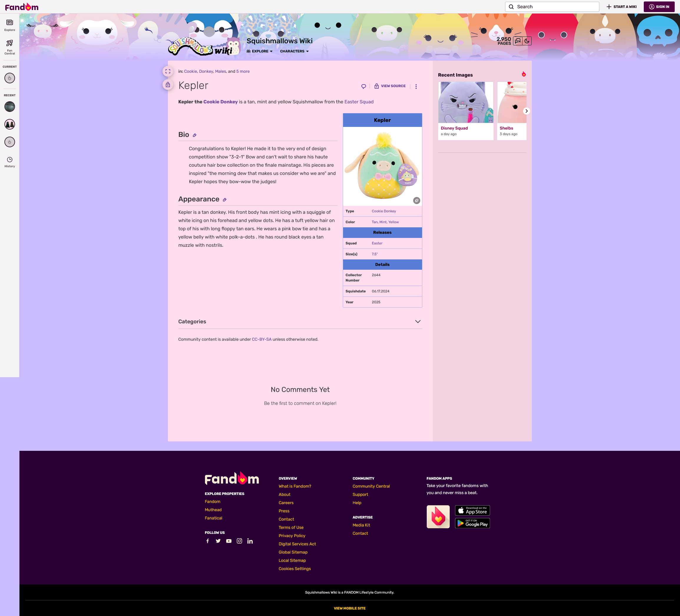Open the third recent wiki circle icon
This screenshot has height=616, width=680.
click(9, 142)
